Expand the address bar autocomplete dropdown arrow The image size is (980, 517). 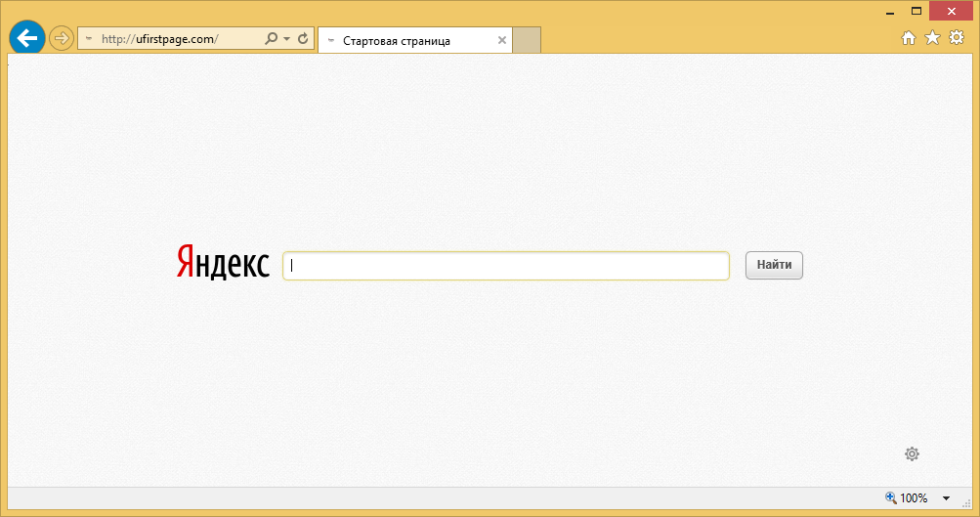286,40
